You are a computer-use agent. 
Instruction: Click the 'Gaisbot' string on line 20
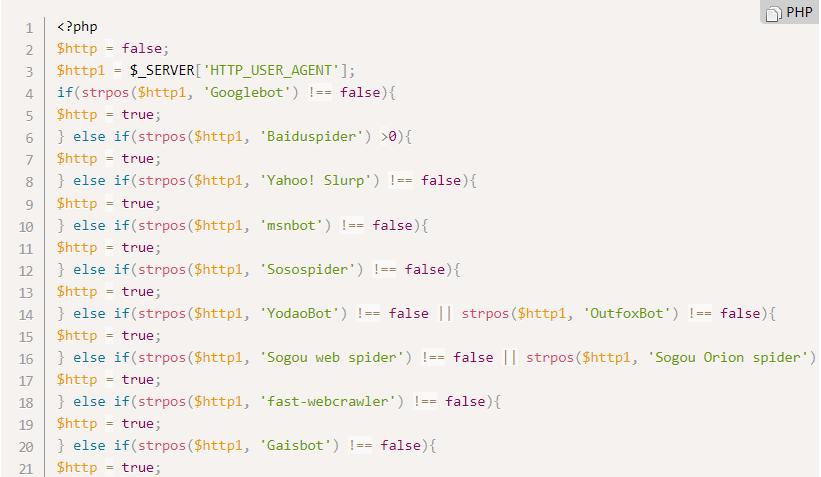295,446
